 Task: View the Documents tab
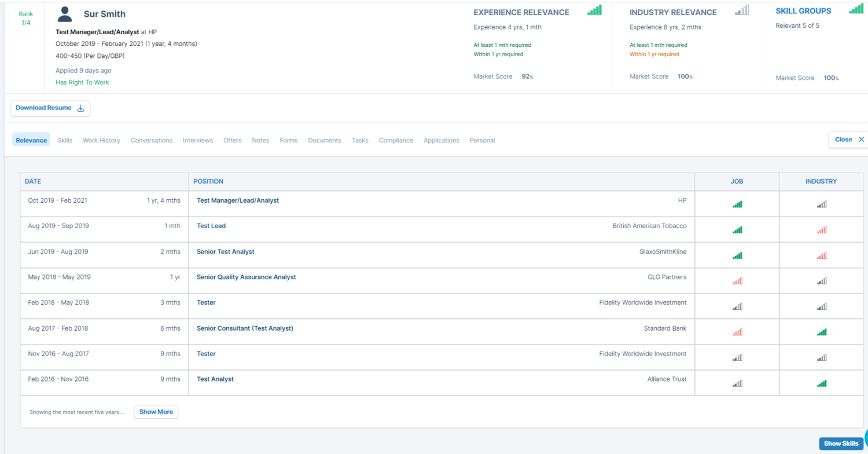(325, 140)
